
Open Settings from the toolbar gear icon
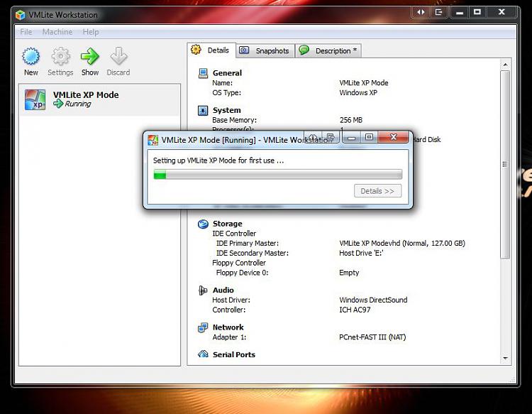pyautogui.click(x=60, y=56)
